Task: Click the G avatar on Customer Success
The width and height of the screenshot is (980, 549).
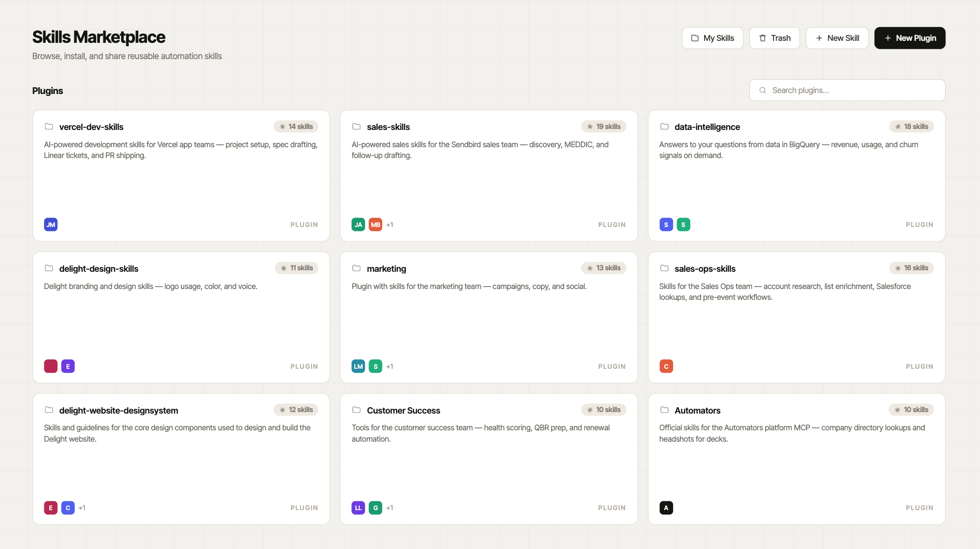Action: pyautogui.click(x=375, y=508)
